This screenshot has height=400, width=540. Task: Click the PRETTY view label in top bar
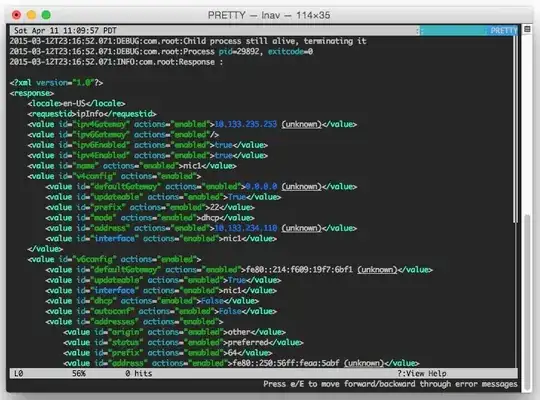[503, 31]
